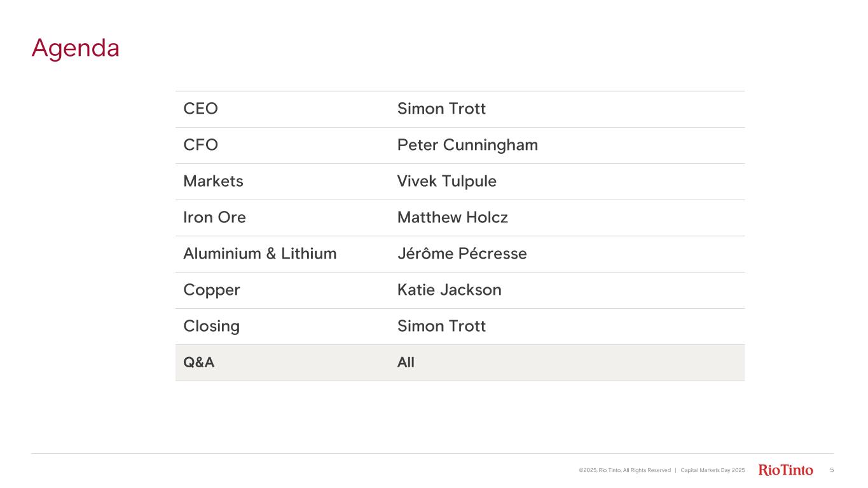Viewport: 868px width, 488px height.
Task: Click the Matthew Holcz name
Action: click(452, 217)
